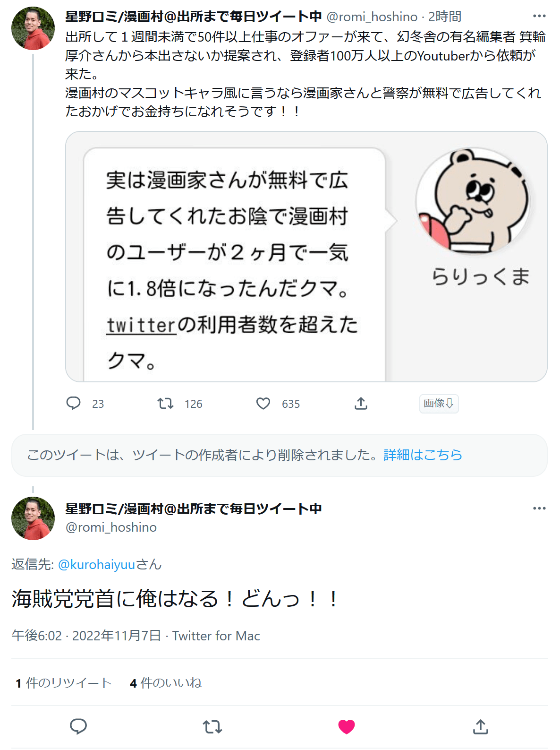Open the @romi_hoshino handle in reply tweet
Viewport: 560px width, 750px height.
coord(111,527)
